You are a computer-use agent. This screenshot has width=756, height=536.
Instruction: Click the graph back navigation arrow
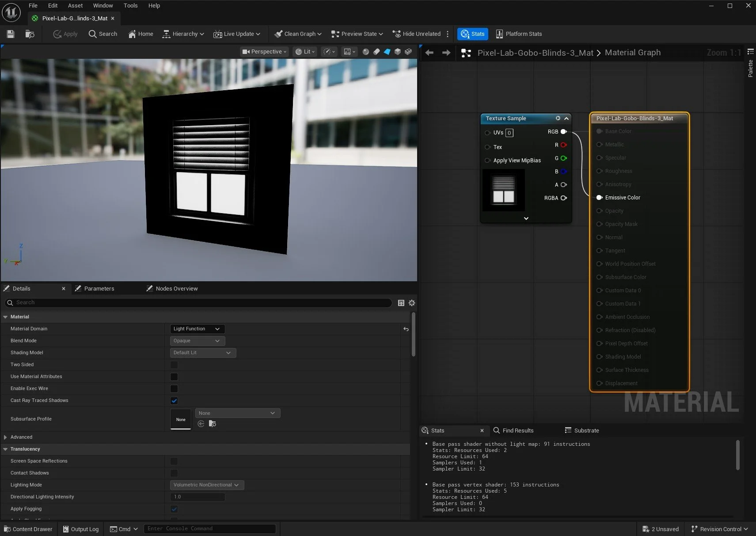point(429,53)
